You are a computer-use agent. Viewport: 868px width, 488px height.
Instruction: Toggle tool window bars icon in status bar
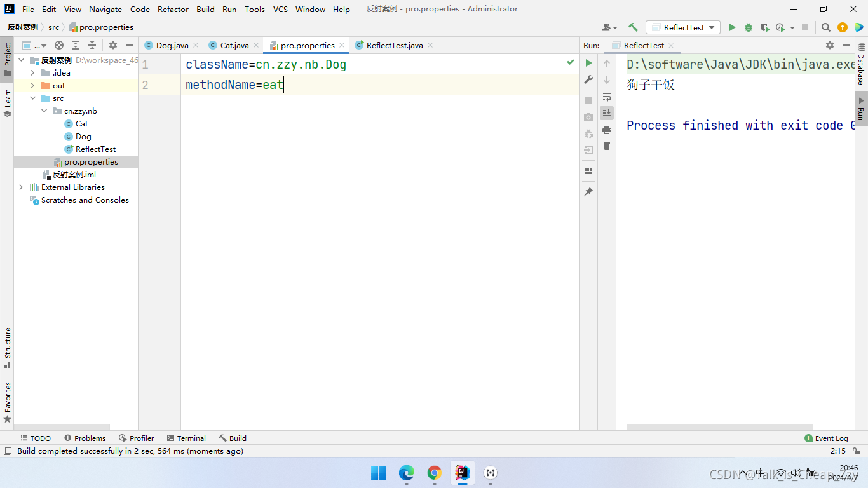click(x=8, y=451)
